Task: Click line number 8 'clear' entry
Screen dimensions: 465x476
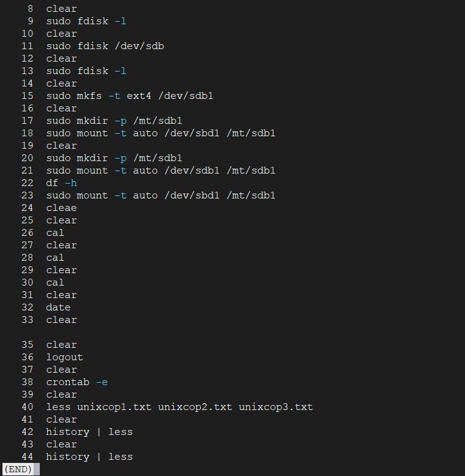Action: click(x=62, y=9)
